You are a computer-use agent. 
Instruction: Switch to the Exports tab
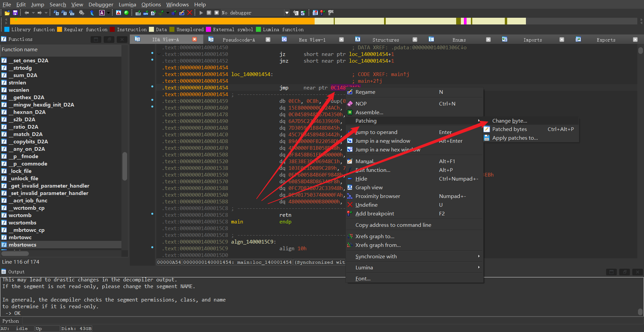pyautogui.click(x=606, y=40)
